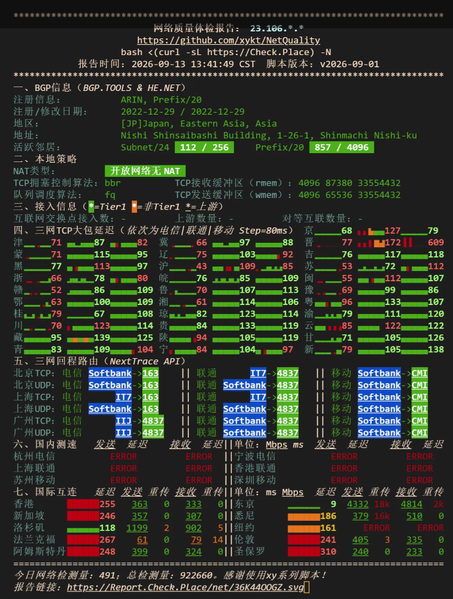Viewport: 453px width, 599px height.
Task: Select 晋 mobile latency value 609
Action: [436, 242]
